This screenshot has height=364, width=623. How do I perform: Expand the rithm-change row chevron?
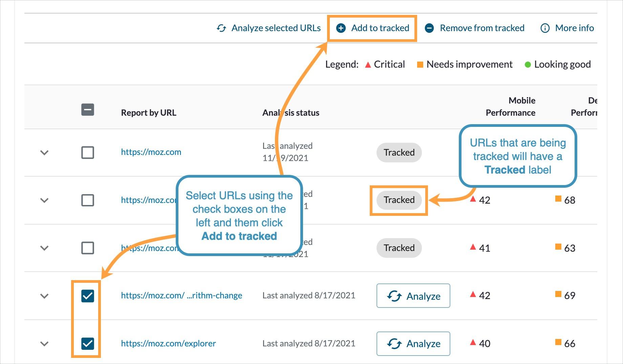(44, 296)
